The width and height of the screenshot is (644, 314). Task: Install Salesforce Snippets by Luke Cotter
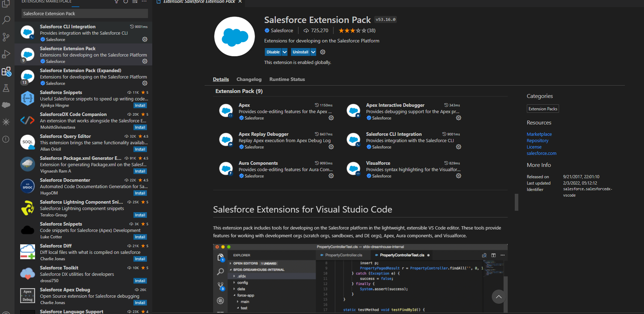click(140, 237)
